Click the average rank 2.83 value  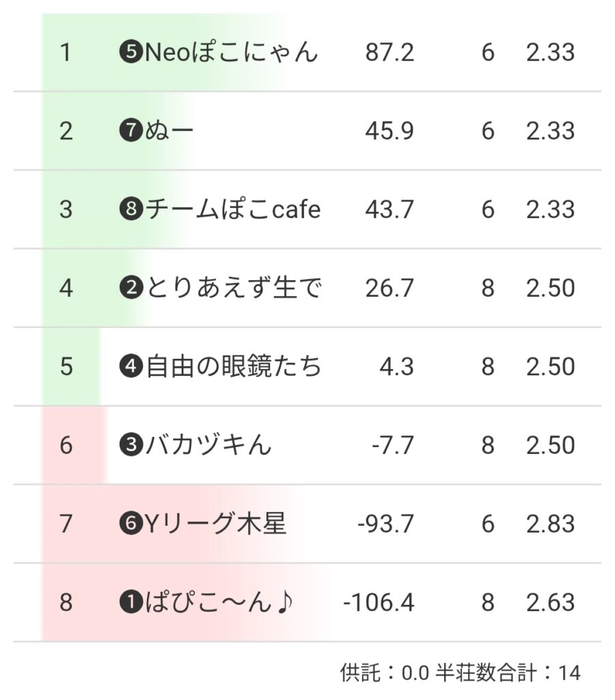[x=550, y=524]
